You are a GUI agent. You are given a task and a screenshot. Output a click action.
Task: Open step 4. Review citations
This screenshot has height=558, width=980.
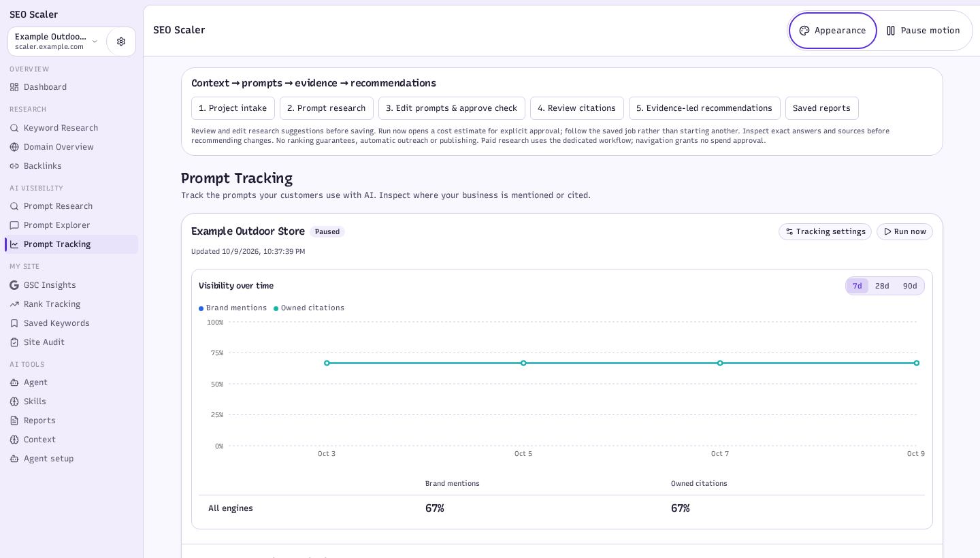pyautogui.click(x=577, y=108)
